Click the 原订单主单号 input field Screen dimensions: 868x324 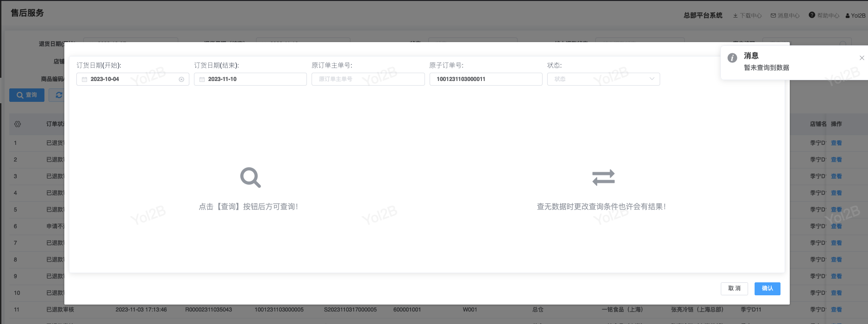click(x=368, y=79)
